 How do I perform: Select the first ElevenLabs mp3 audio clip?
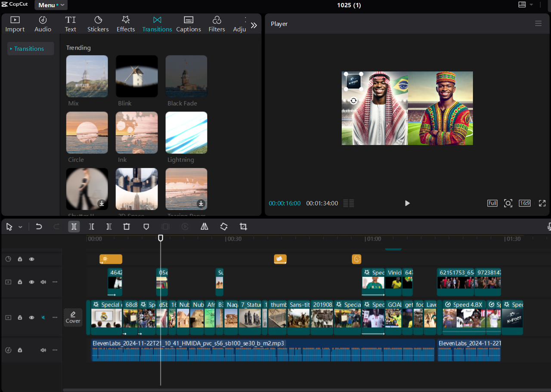pos(263,350)
